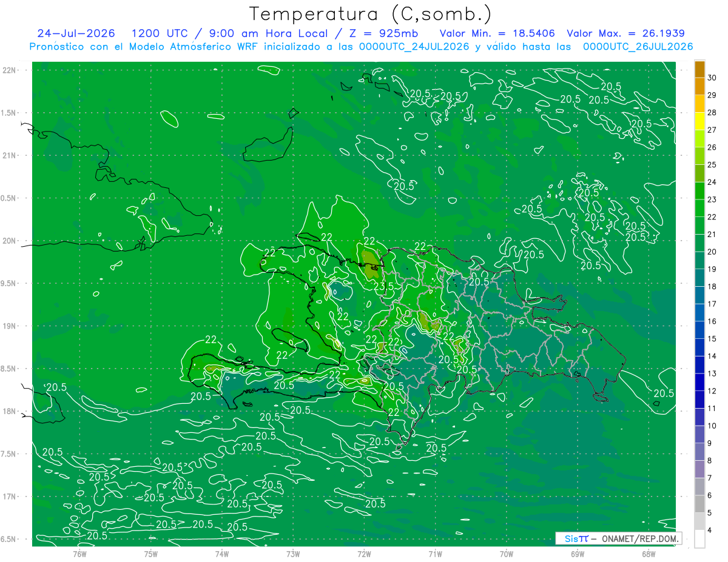Viewport: 728px width, 562px height.
Task: Pick the gray legend swatch between 5 and 6
Action: pos(699,504)
